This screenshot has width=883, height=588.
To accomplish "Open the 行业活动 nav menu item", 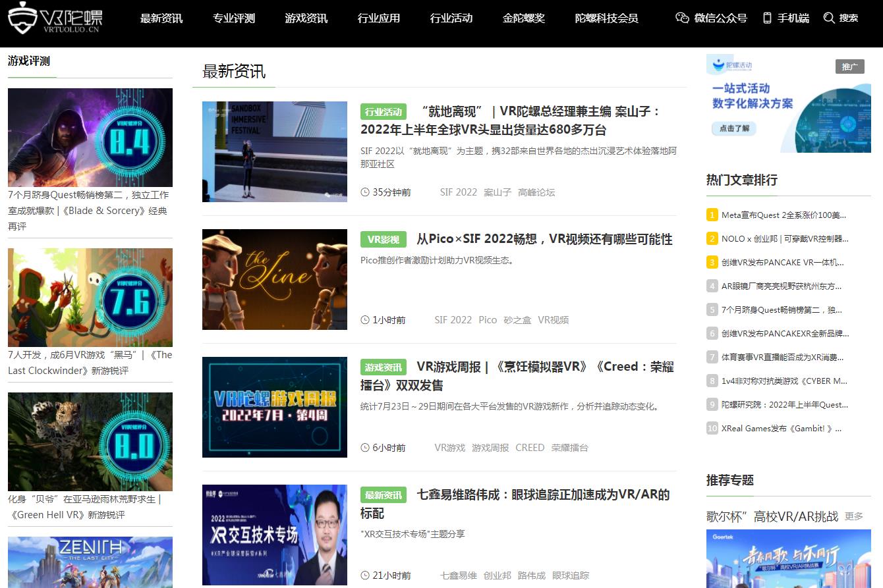I will [451, 18].
